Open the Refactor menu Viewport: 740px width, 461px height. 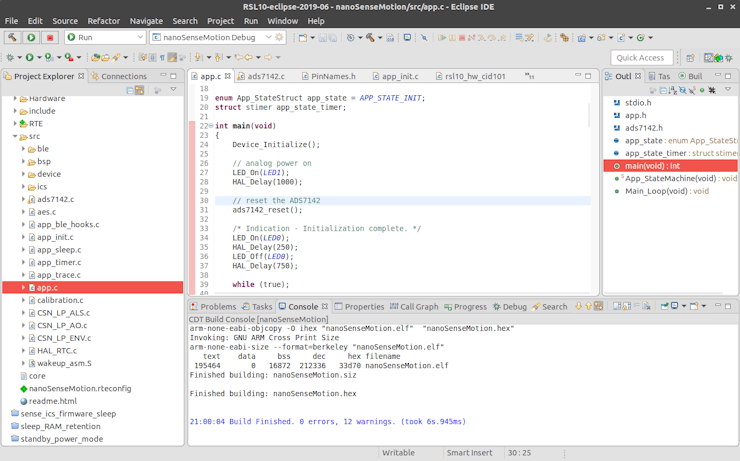pos(103,21)
